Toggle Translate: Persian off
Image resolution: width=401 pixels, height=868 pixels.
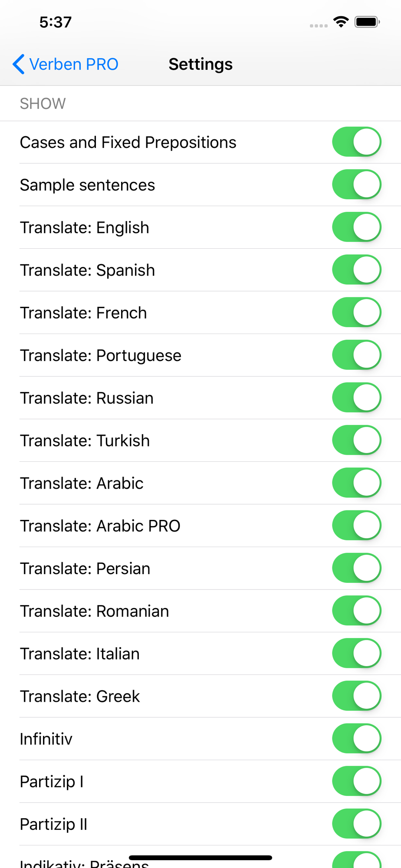(x=357, y=568)
